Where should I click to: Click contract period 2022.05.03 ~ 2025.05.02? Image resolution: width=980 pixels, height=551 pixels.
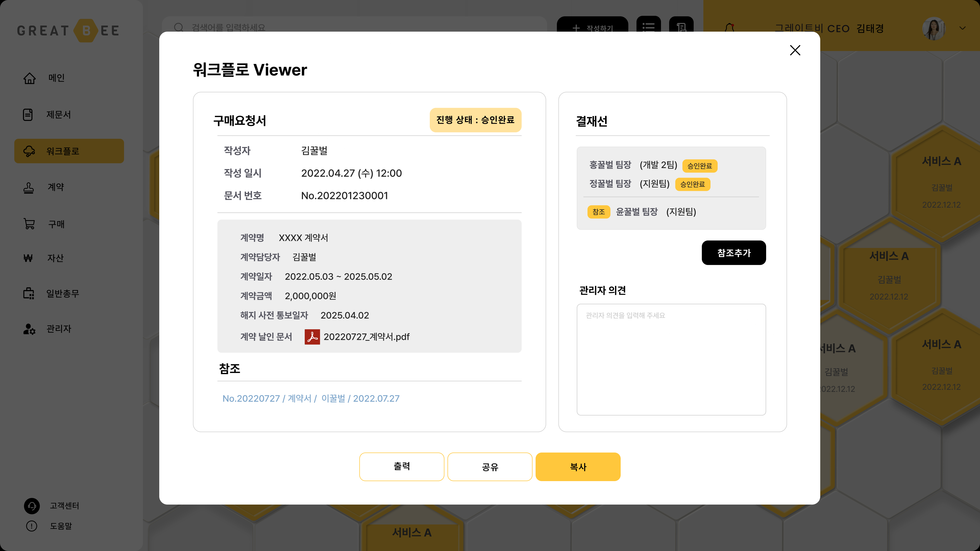click(338, 277)
